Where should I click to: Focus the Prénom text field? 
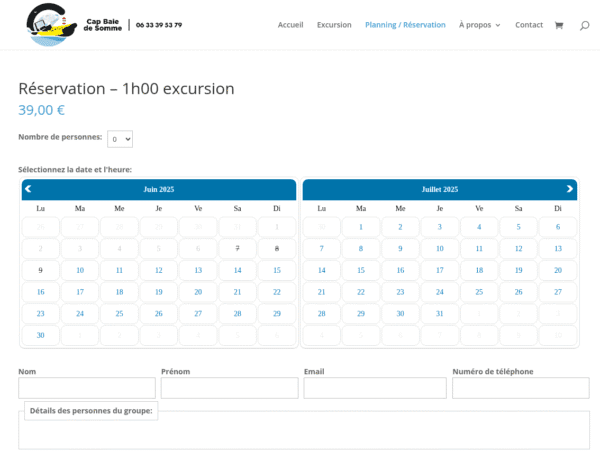[x=230, y=388]
